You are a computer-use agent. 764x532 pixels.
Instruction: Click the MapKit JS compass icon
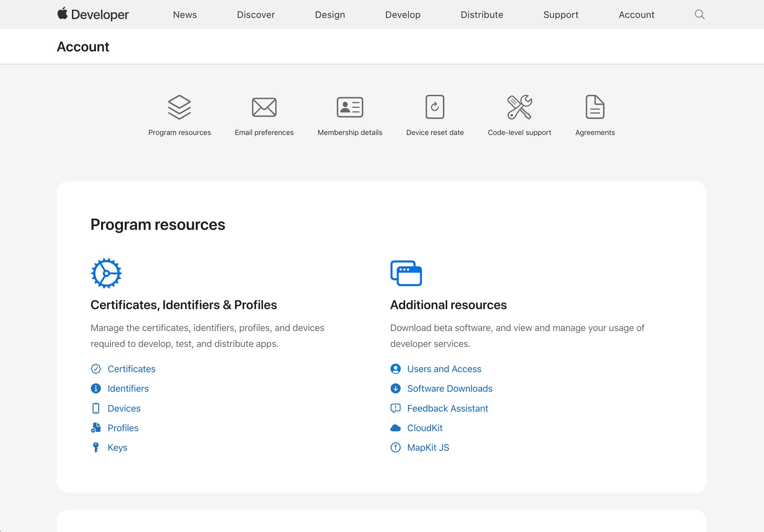[x=396, y=447]
